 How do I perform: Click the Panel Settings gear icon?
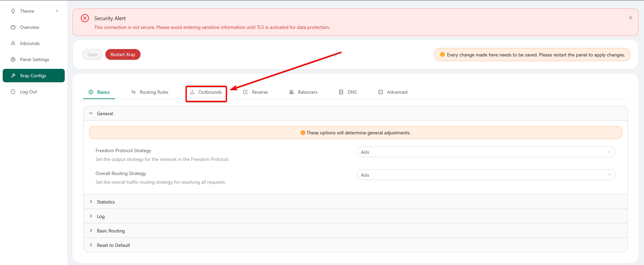(13, 59)
